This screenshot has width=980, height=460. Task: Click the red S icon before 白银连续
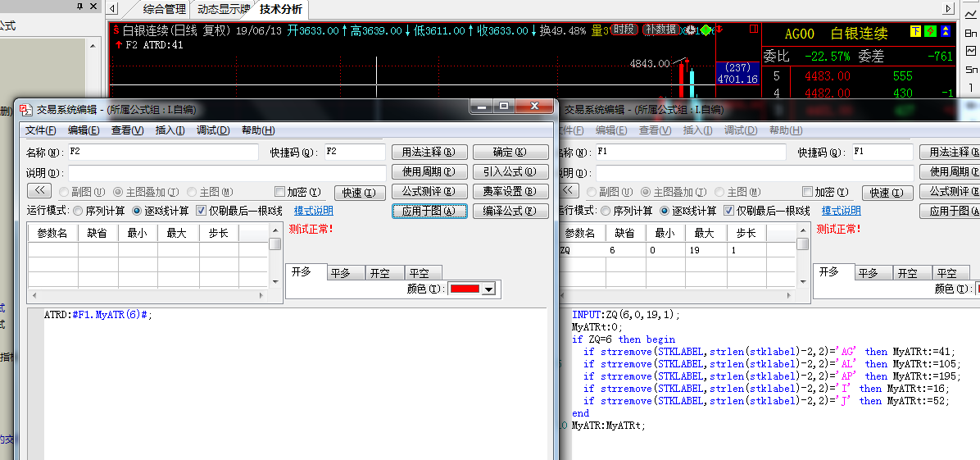[x=116, y=30]
